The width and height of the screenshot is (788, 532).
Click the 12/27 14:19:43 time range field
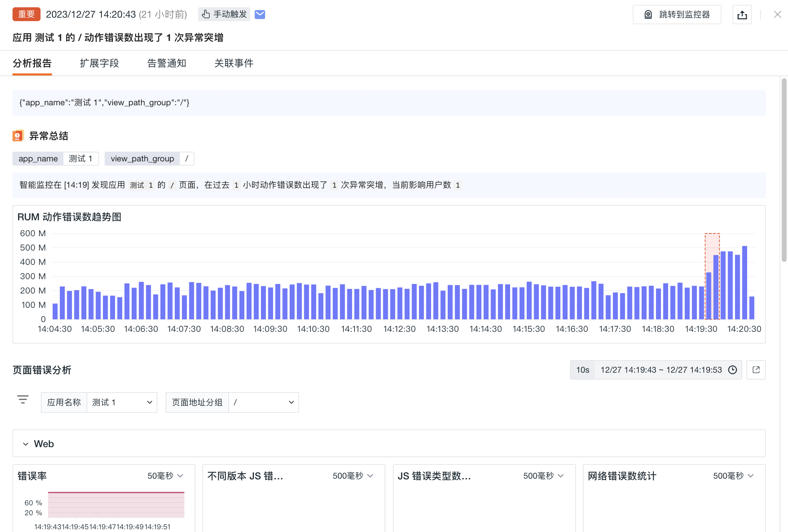(x=661, y=370)
